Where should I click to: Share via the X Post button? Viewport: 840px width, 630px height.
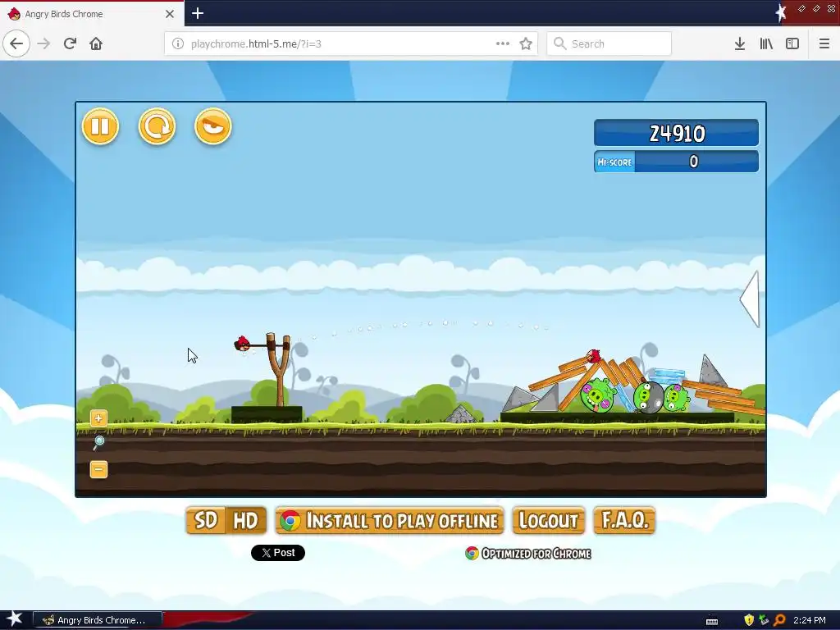[x=278, y=553]
